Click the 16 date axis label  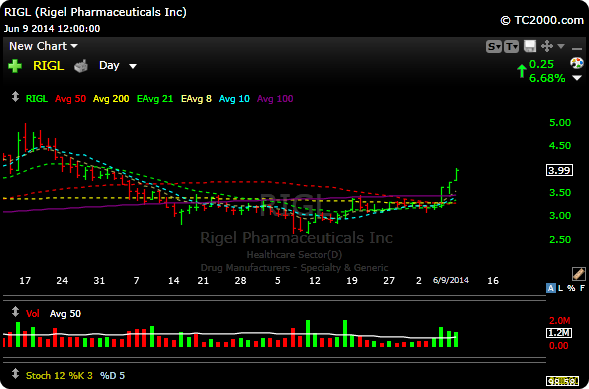click(493, 280)
